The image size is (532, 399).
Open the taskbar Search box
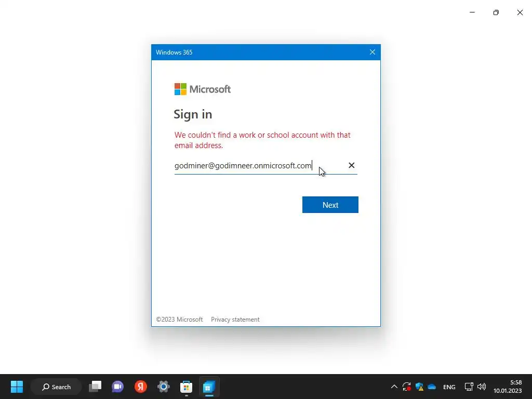pos(56,387)
